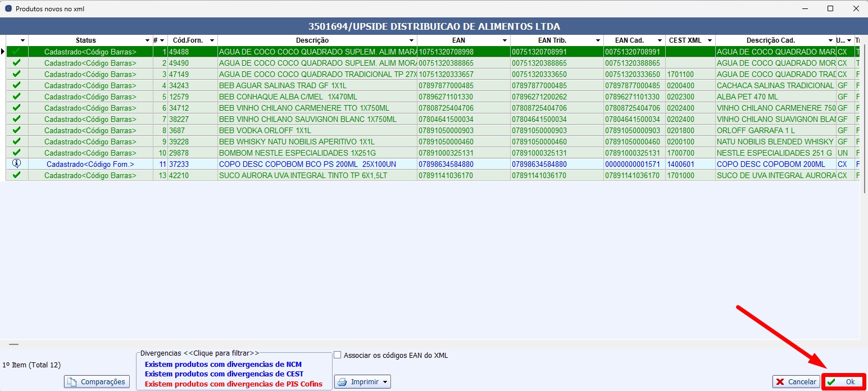Open the CEST XML column filter
The image size is (868, 391).
tap(710, 40)
